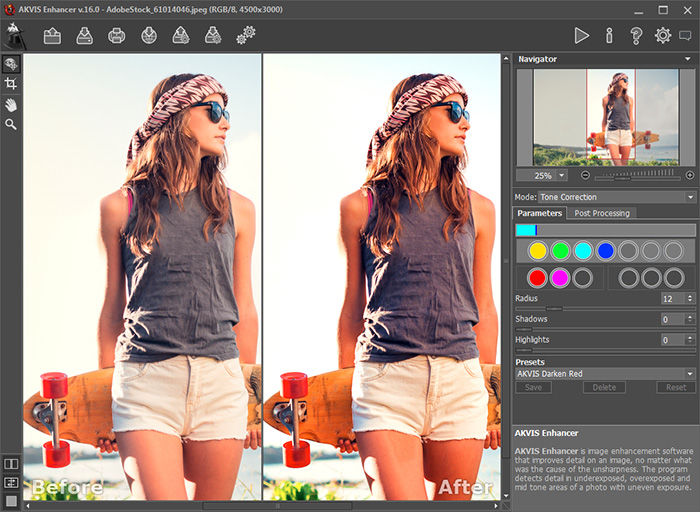Viewport: 700px width, 512px height.
Task: Start processing with the Run play button
Action: [581, 35]
